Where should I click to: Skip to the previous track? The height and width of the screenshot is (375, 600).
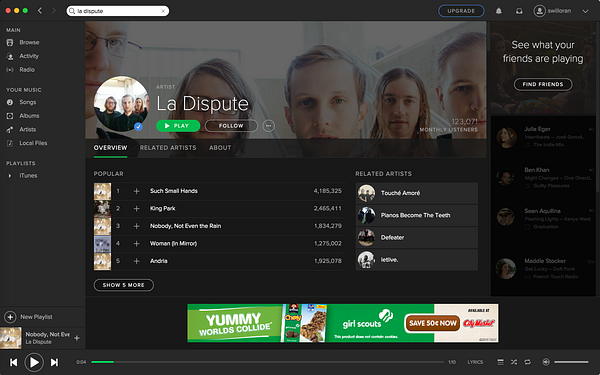[13, 362]
